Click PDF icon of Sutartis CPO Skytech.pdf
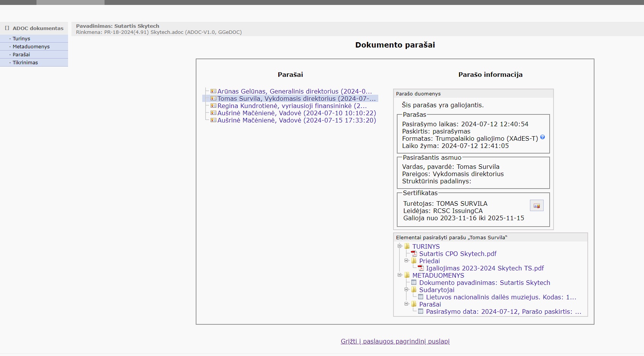644x356 pixels. pyautogui.click(x=414, y=254)
